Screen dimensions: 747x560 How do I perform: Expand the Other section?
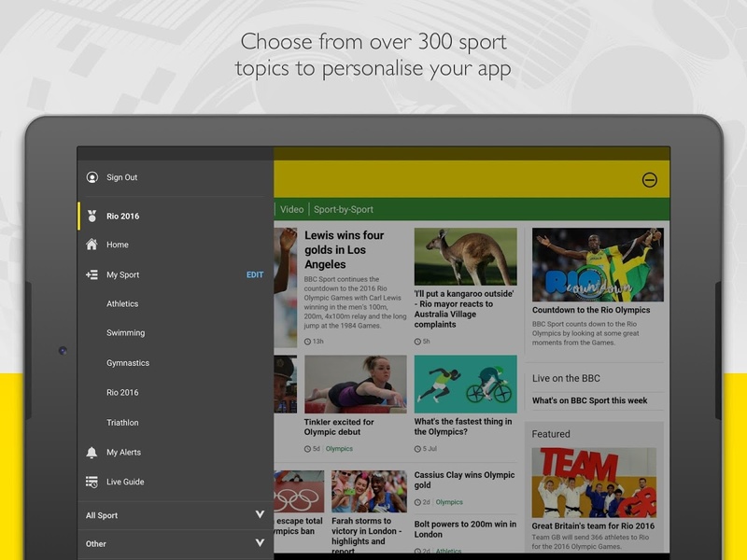tap(175, 544)
